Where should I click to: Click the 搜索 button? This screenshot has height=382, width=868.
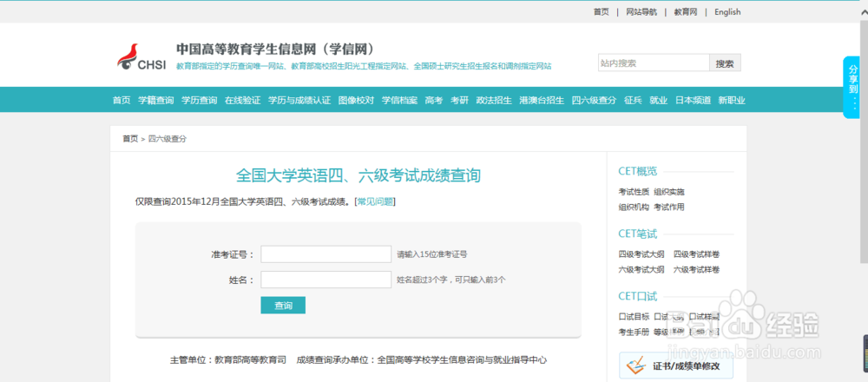point(725,63)
